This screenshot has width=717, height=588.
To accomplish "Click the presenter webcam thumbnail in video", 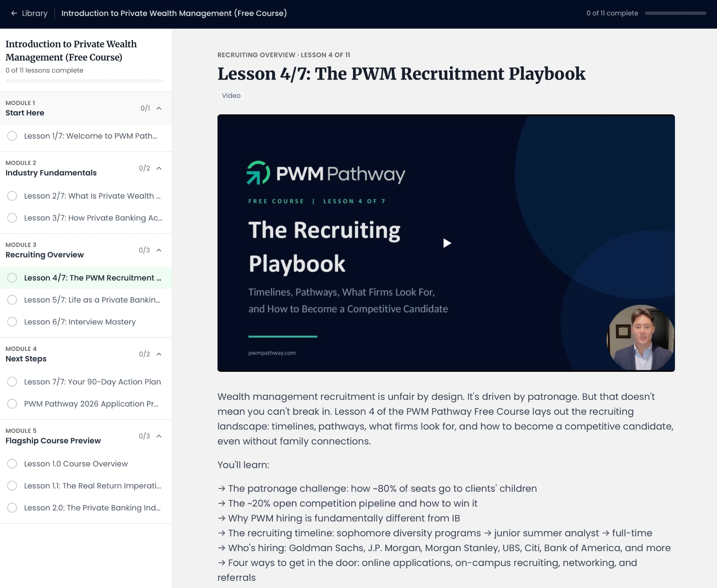I will (x=640, y=337).
